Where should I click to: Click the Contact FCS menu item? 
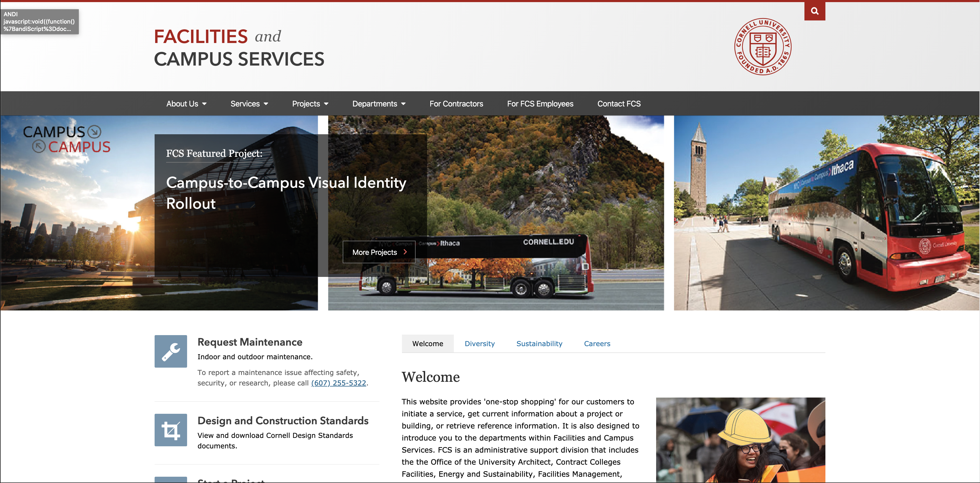(618, 103)
